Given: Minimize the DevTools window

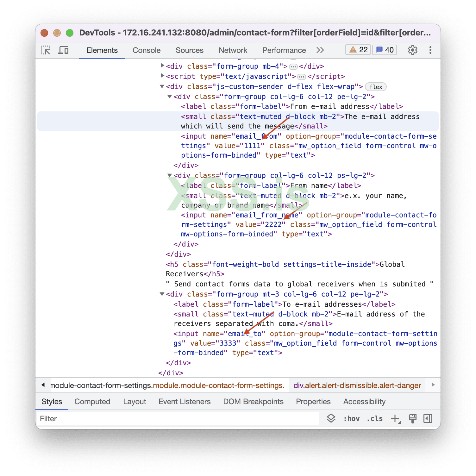Looking at the screenshot, I should click(x=57, y=33).
